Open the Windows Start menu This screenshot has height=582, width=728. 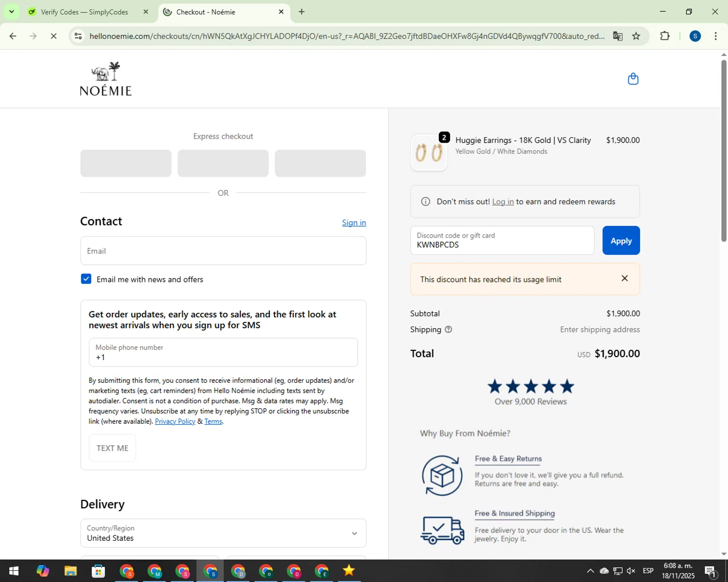point(14,571)
